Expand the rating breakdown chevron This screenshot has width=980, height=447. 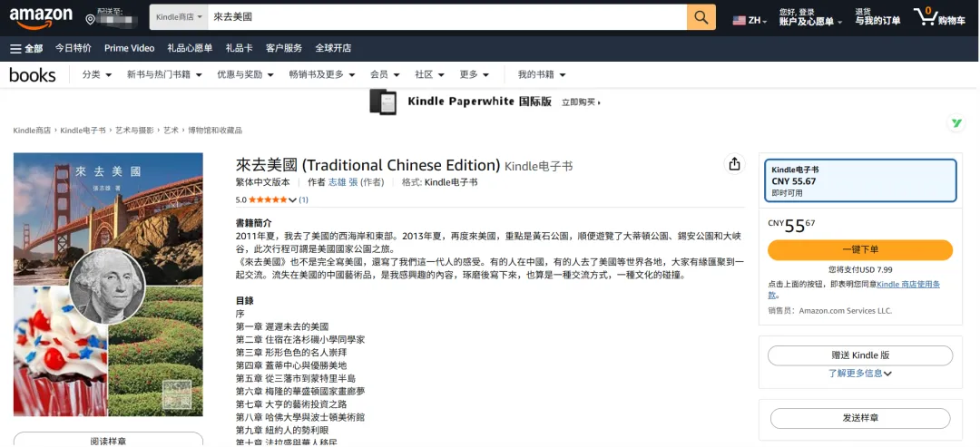pyautogui.click(x=292, y=199)
